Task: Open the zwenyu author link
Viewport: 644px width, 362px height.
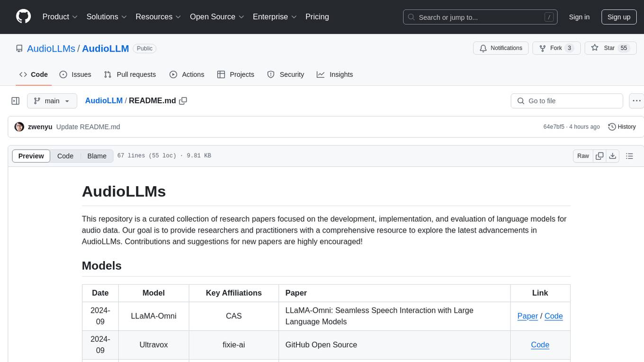Action: click(x=40, y=127)
